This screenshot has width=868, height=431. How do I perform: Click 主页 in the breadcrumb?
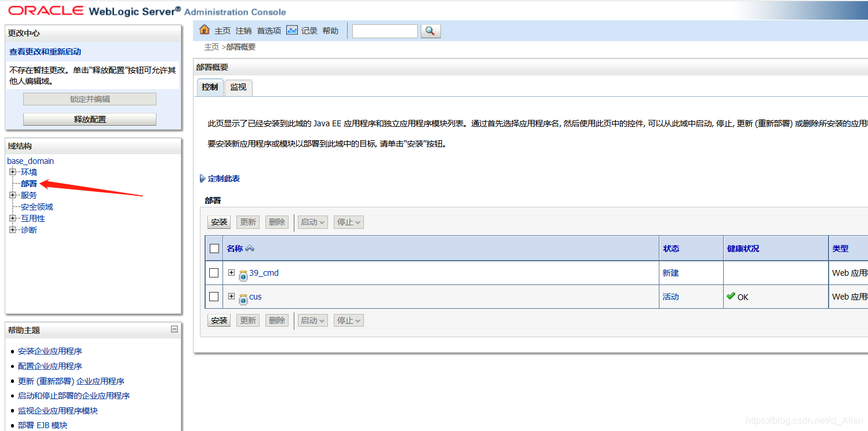[x=211, y=47]
